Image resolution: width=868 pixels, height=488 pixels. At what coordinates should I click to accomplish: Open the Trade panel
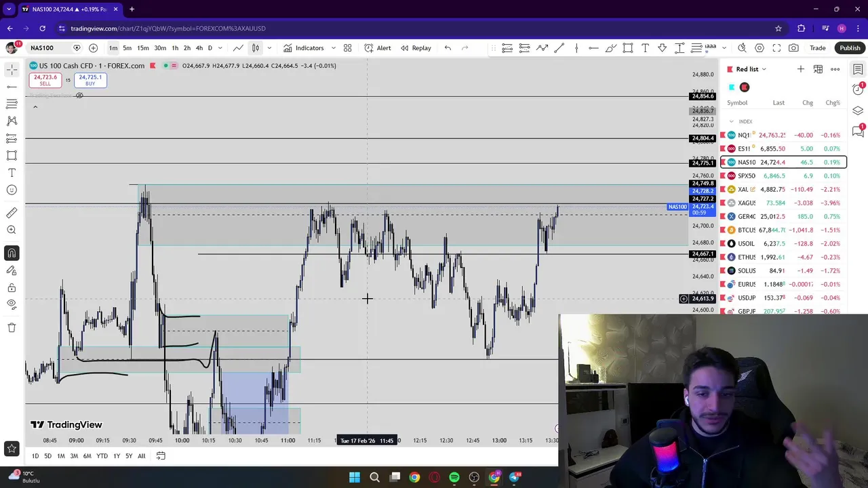(x=818, y=48)
